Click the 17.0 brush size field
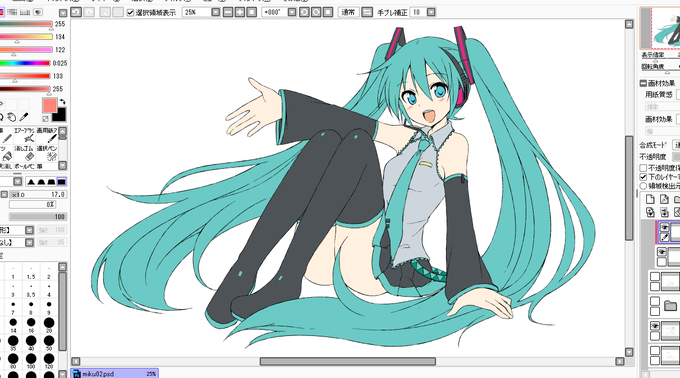 coord(38,195)
